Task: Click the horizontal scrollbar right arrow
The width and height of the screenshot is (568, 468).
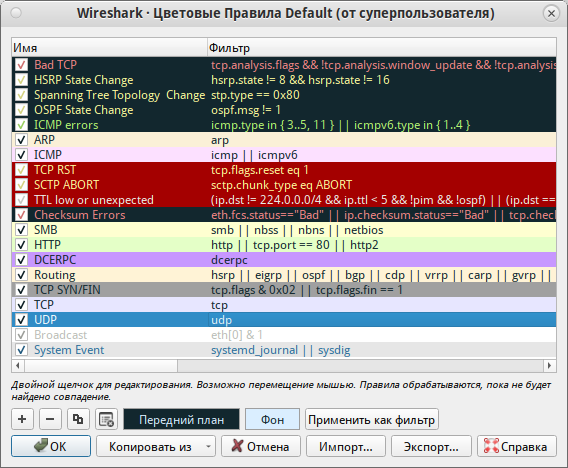Action: click(x=550, y=365)
